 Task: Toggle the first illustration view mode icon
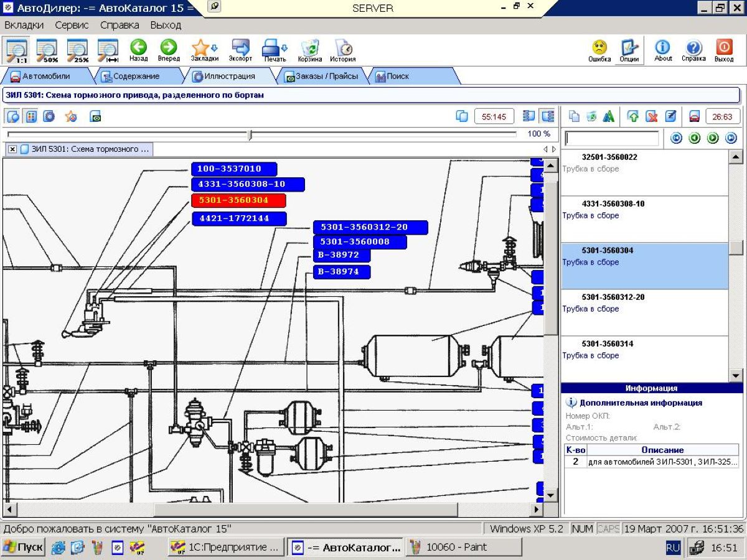coord(13,116)
